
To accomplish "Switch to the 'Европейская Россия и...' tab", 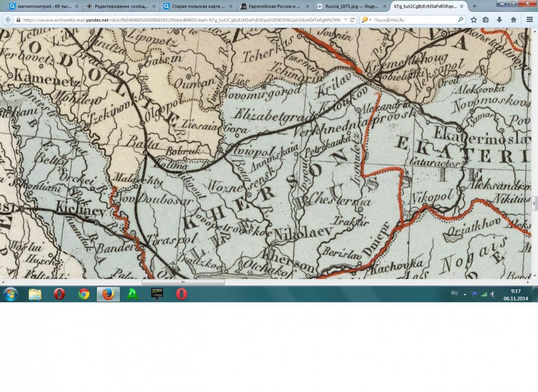I will tap(274, 6).
